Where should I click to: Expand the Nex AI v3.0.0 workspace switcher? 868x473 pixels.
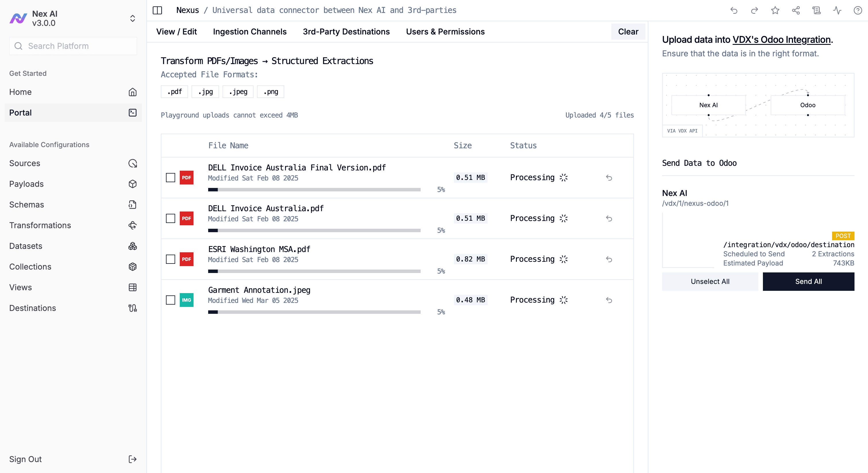click(132, 18)
